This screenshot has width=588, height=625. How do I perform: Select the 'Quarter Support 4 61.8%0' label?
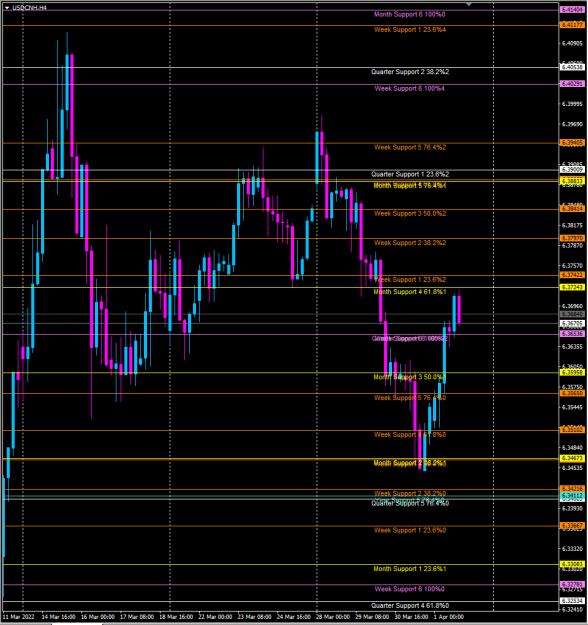(x=410, y=606)
